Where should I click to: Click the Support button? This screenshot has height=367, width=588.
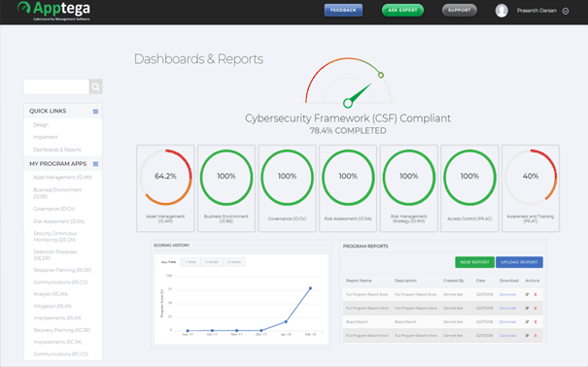tap(460, 10)
